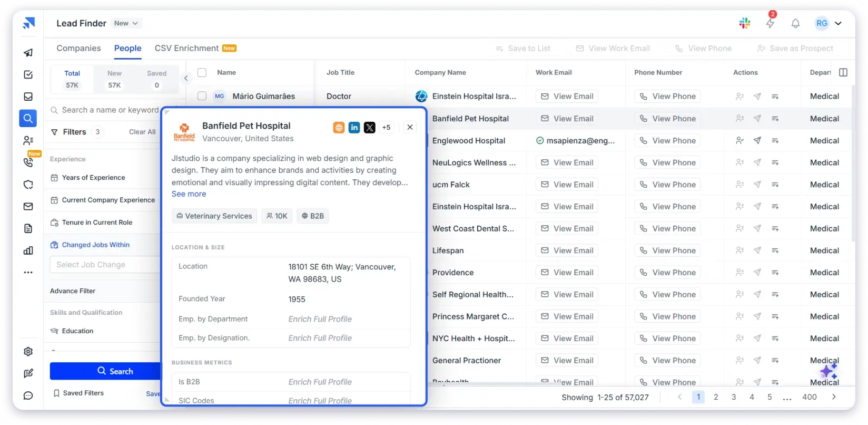
Task: Open the bar chart analytics icon in the sidebar
Action: point(28,250)
